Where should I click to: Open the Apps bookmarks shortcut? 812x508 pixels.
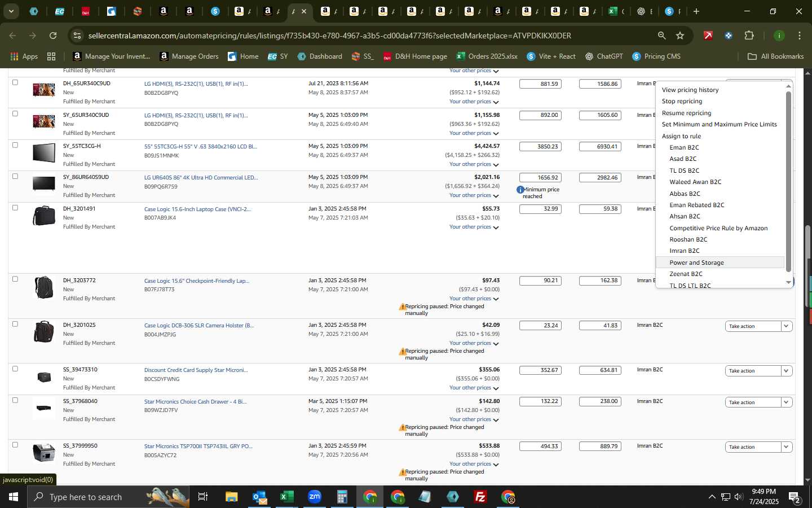click(24, 56)
